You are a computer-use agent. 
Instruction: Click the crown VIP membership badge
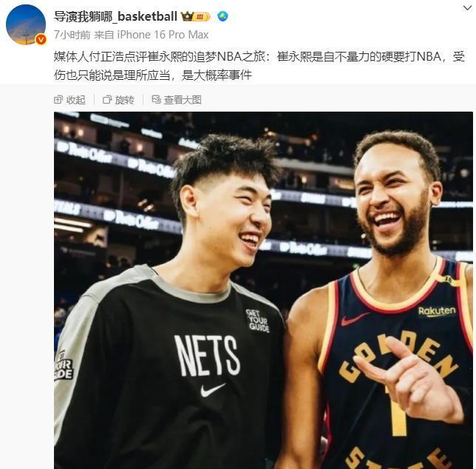196,16
